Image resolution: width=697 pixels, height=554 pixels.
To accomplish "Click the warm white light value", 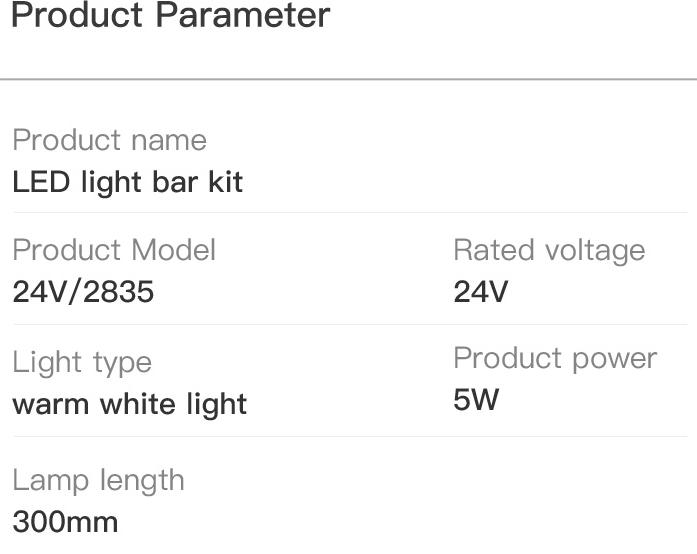I will 130,405.
